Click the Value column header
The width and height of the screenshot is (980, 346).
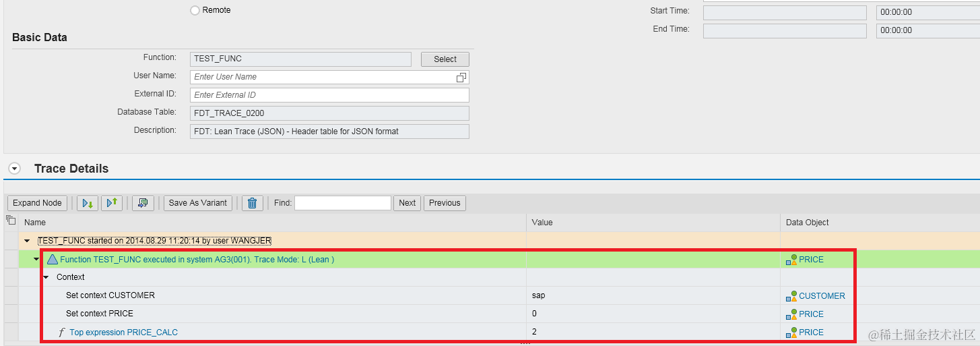point(653,223)
